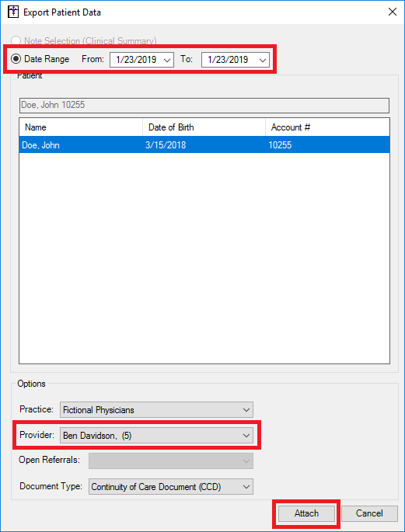Screen dimensions: 405x532
Task: Sort by the Name column header
Action: [81, 127]
